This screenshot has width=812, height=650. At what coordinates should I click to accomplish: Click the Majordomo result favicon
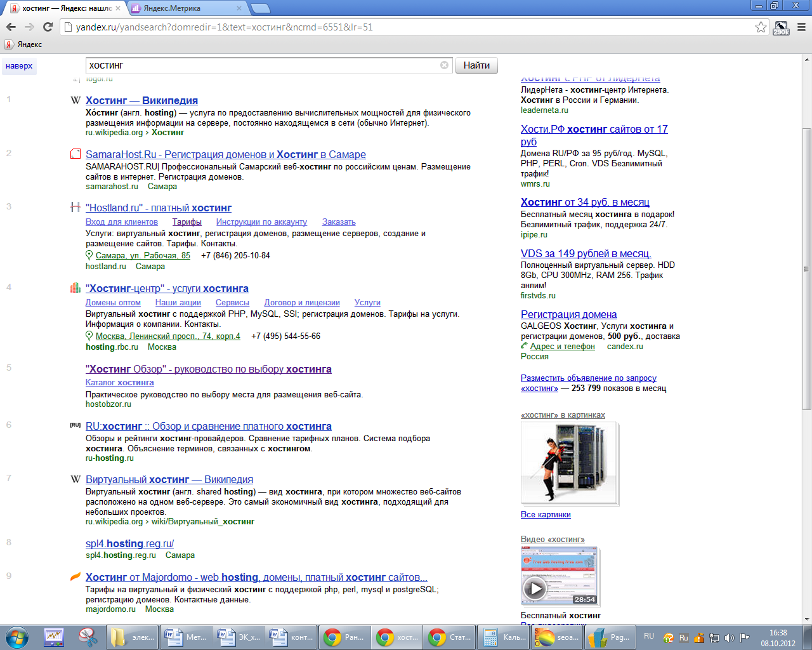click(x=75, y=576)
